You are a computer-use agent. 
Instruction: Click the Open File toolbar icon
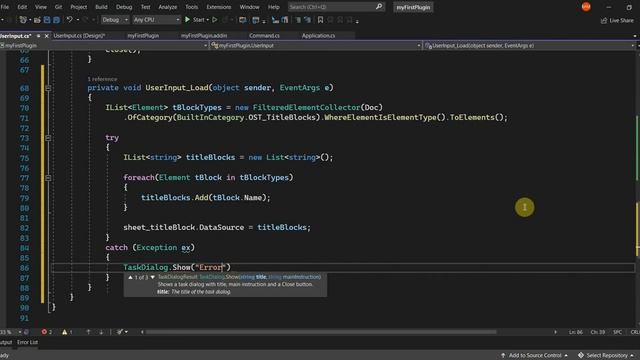pyautogui.click(x=37, y=20)
